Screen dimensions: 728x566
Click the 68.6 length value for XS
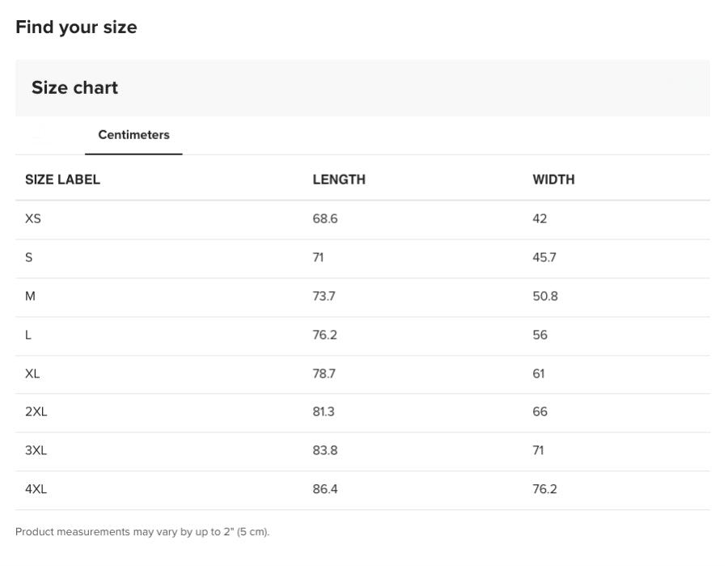(x=325, y=218)
